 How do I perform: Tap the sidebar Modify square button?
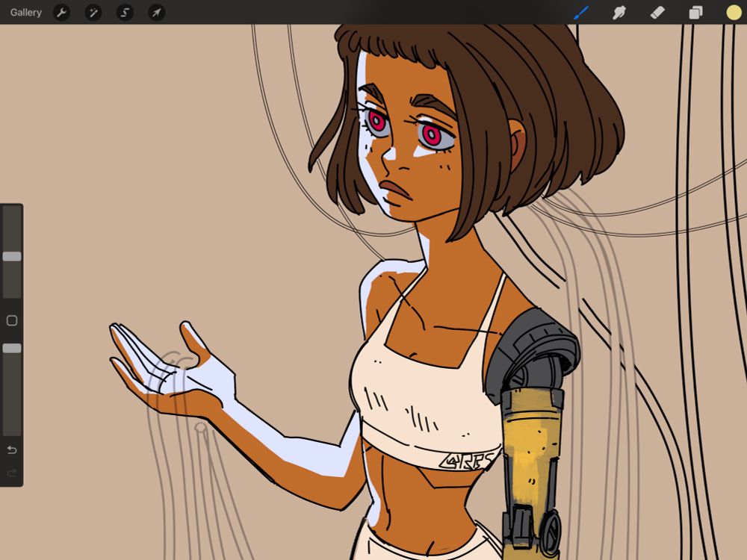point(10,320)
